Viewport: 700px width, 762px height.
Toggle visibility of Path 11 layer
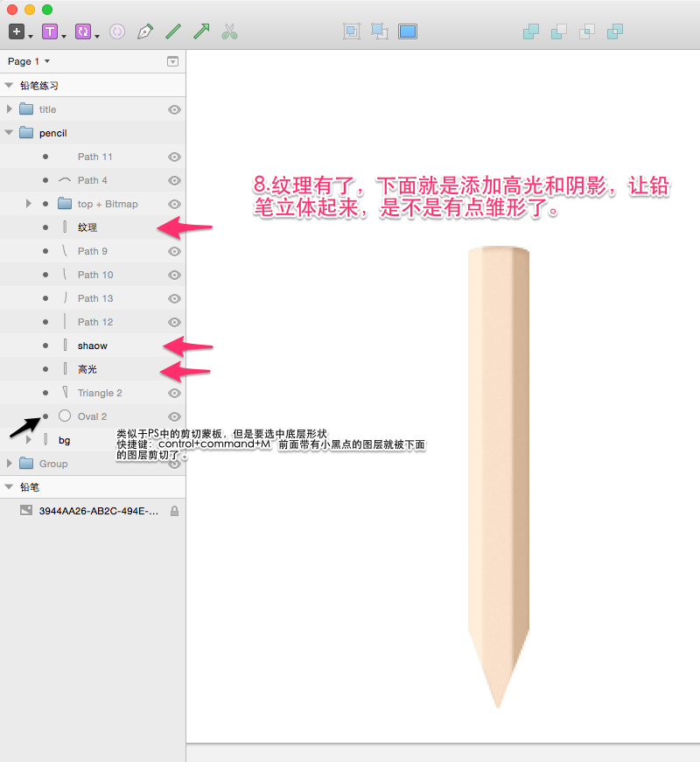[x=174, y=157]
